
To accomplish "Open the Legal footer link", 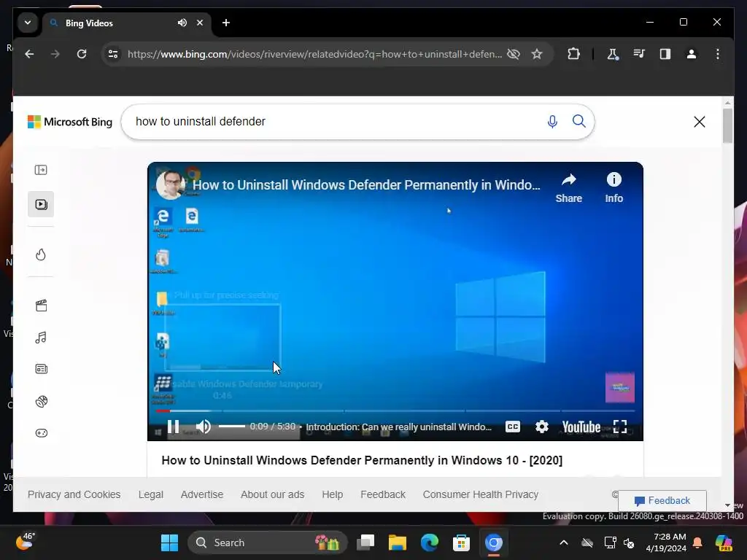I will (150, 494).
